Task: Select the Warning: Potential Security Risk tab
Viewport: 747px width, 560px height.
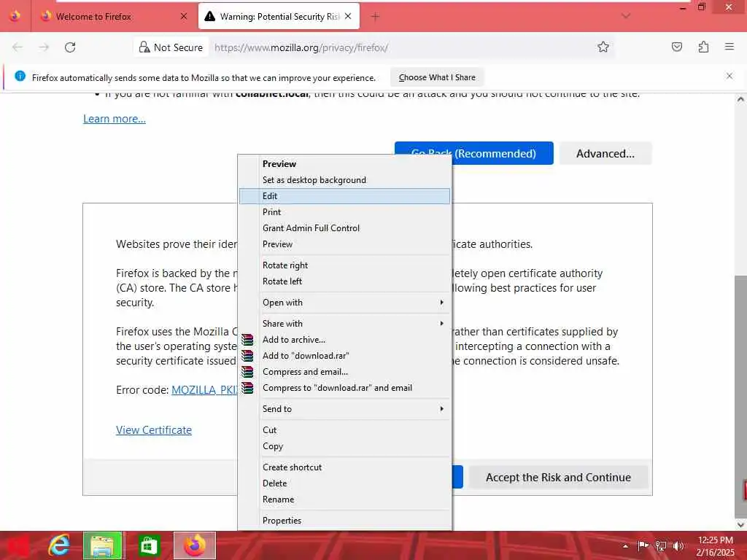Action: tap(279, 16)
